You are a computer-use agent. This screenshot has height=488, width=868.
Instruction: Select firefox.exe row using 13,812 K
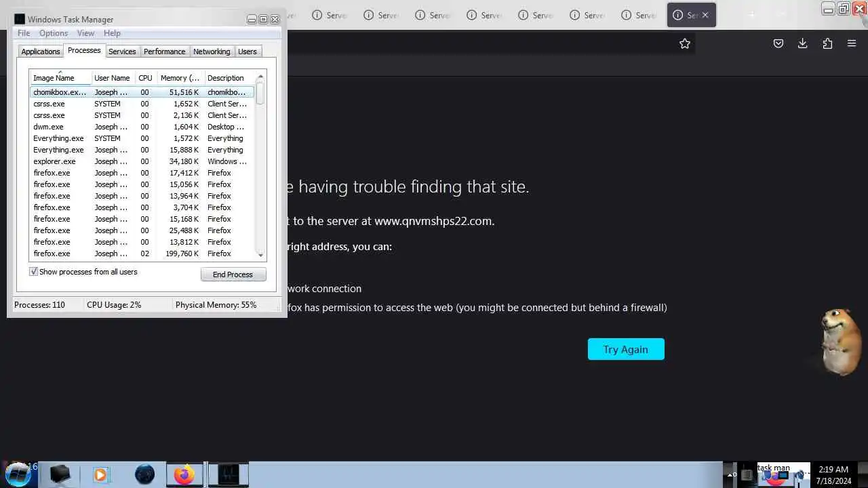click(142, 242)
